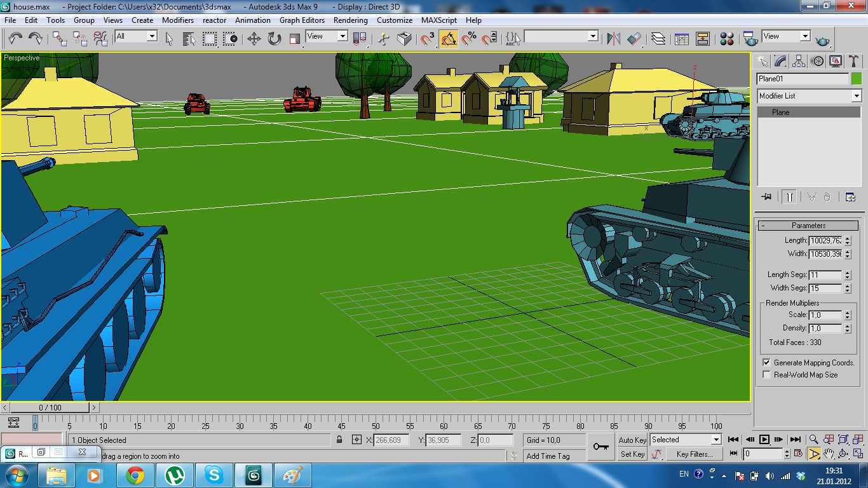Open the Graph Editors menu
868x488 pixels.
[x=302, y=20]
